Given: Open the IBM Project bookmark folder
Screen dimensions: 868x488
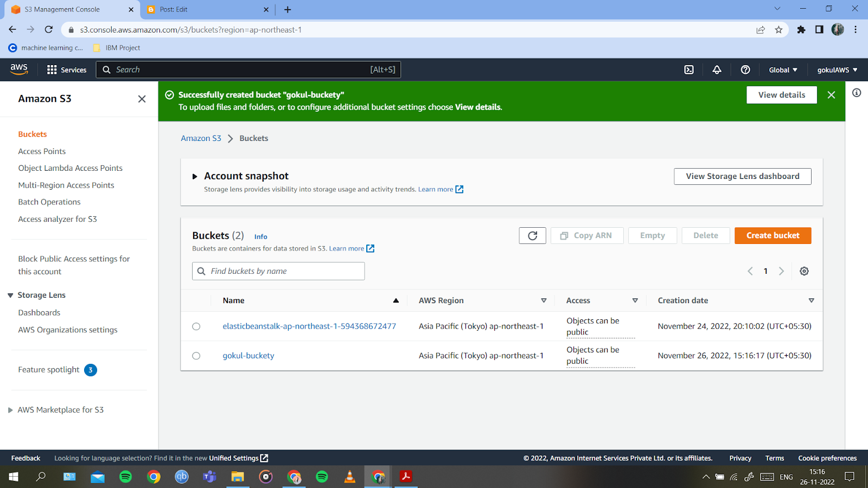Looking at the screenshot, I should pos(117,48).
